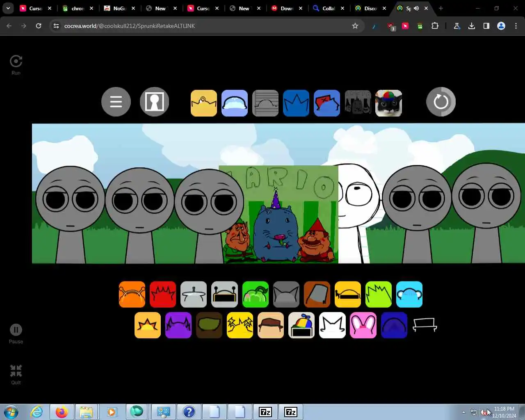
Task: Click the white sketch character on stage
Action: click(359, 213)
